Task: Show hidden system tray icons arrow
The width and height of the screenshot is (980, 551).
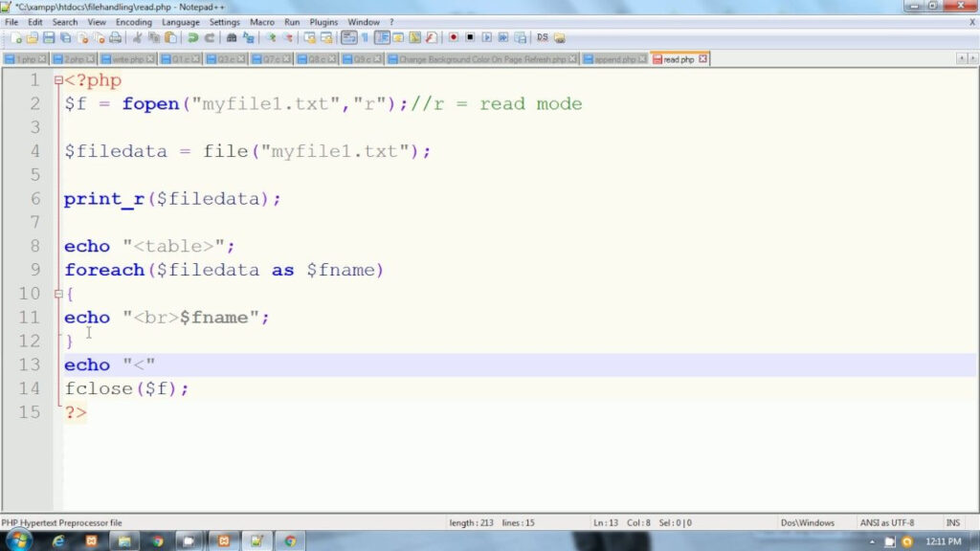Action: click(872, 541)
